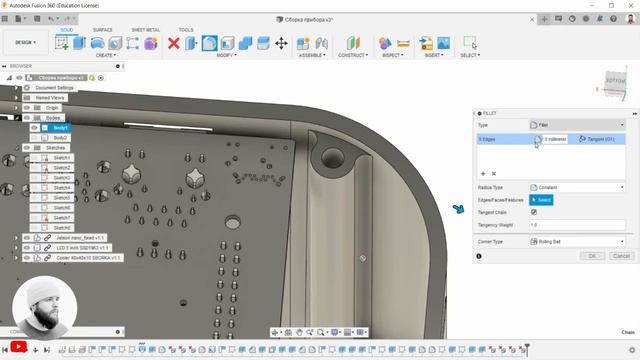This screenshot has height=360, width=640.
Task: Choose the Extrude tool
Action: 80,43
